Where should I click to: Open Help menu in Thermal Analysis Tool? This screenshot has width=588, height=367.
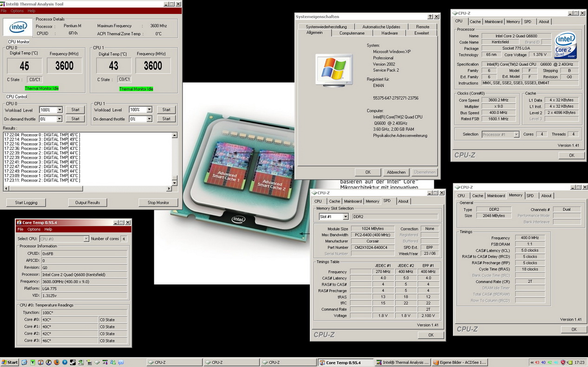(x=32, y=11)
